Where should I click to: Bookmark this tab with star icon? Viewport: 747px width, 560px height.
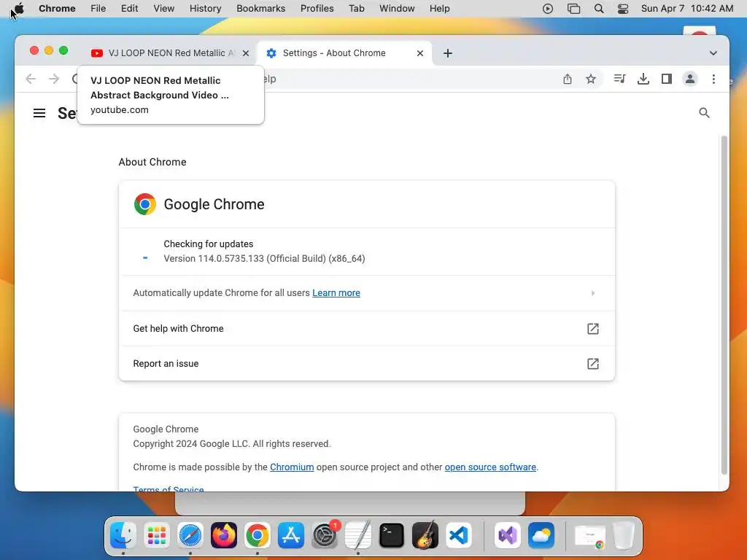(591, 79)
